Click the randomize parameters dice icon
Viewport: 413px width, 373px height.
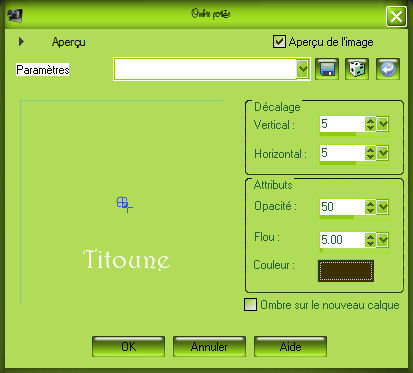[357, 69]
